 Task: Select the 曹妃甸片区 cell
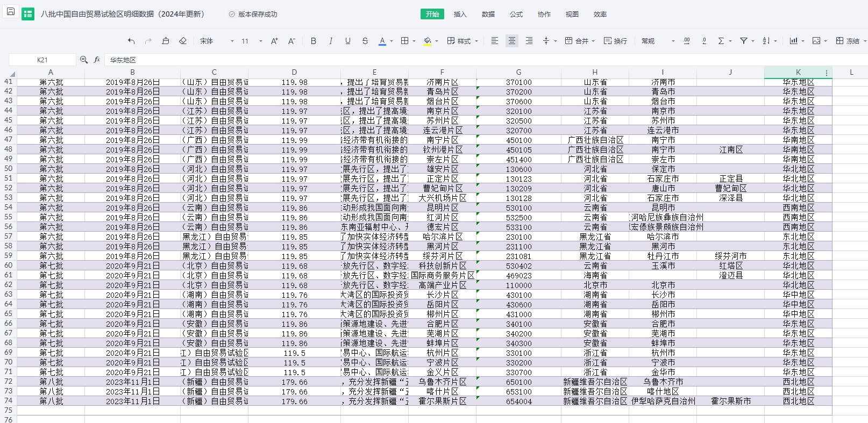pyautogui.click(x=443, y=188)
